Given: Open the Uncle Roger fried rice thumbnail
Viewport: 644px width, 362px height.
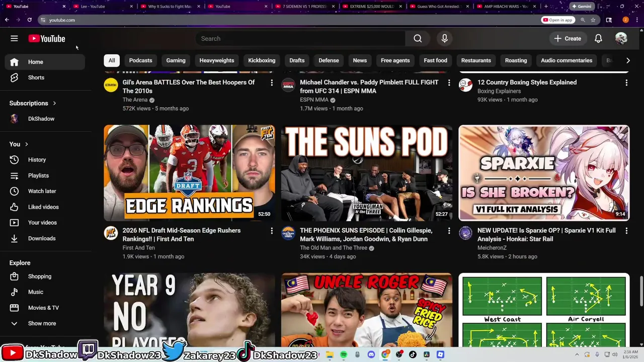Looking at the screenshot, I should tap(367, 310).
